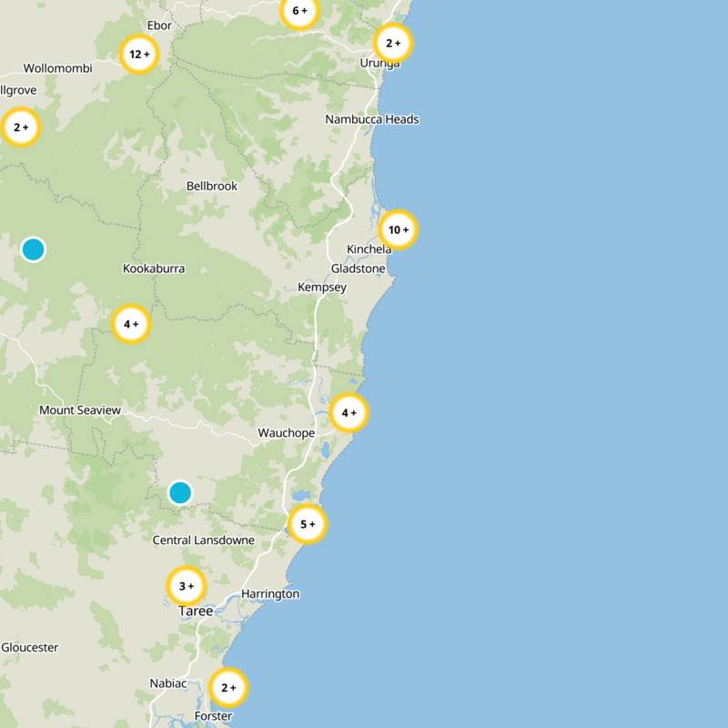This screenshot has width=728, height=728.
Task: Click the Nambucca Heads label
Action: [372, 120]
